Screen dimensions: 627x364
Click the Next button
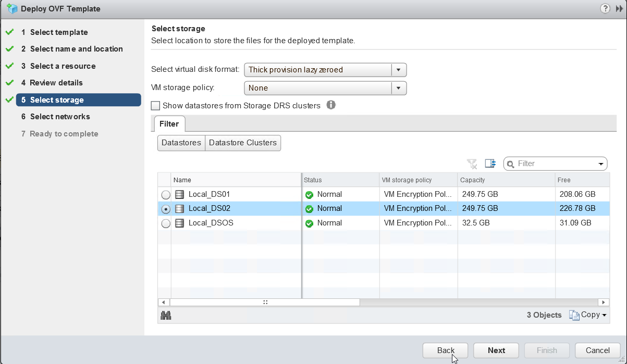pyautogui.click(x=496, y=350)
